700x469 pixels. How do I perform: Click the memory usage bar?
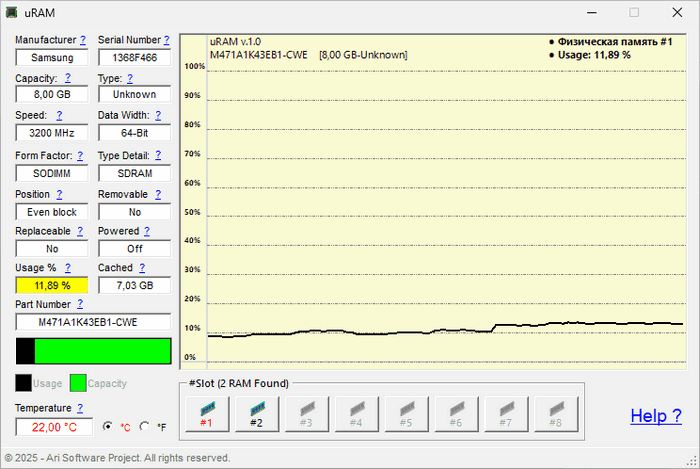point(93,351)
